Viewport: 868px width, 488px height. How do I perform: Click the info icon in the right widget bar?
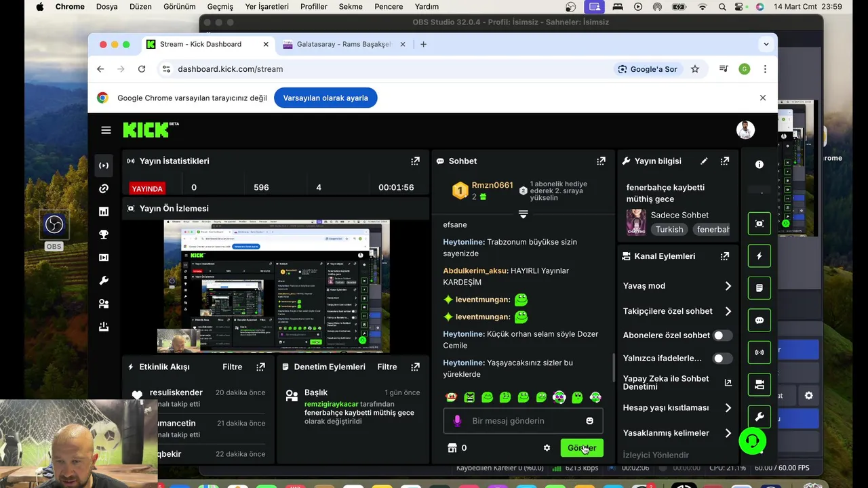(759, 165)
